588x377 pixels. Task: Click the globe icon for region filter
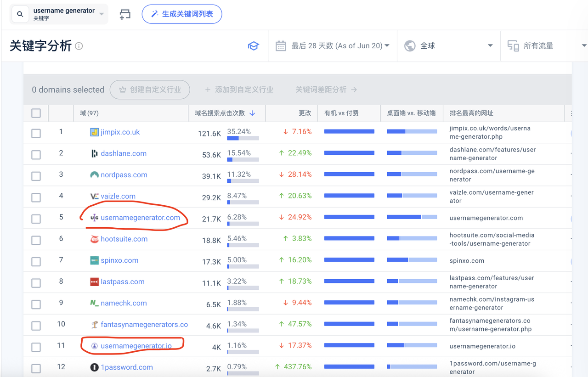[410, 46]
